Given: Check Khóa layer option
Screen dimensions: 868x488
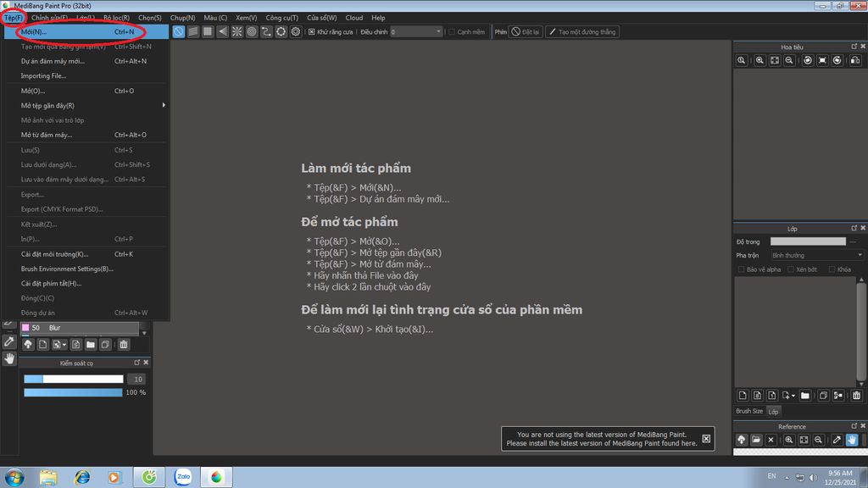Looking at the screenshot, I should [832, 269].
